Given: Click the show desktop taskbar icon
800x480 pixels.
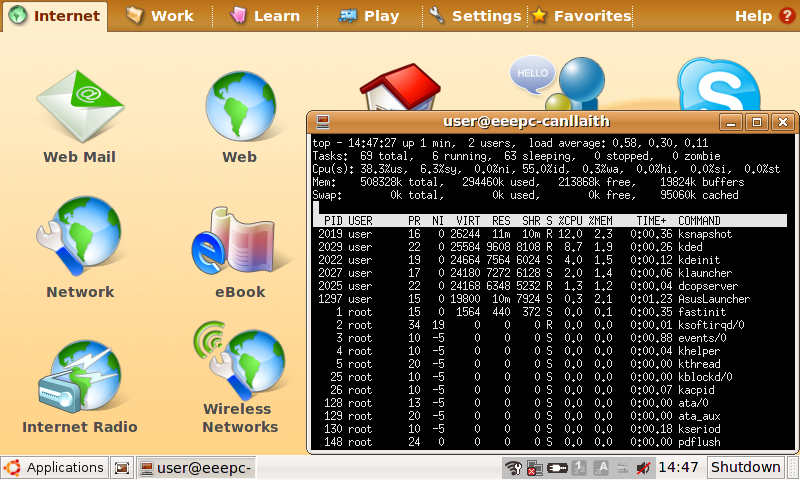Looking at the screenshot, I should tap(122, 467).
